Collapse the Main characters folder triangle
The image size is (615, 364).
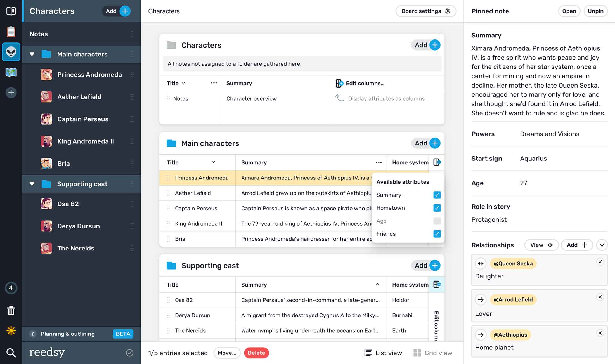(32, 54)
